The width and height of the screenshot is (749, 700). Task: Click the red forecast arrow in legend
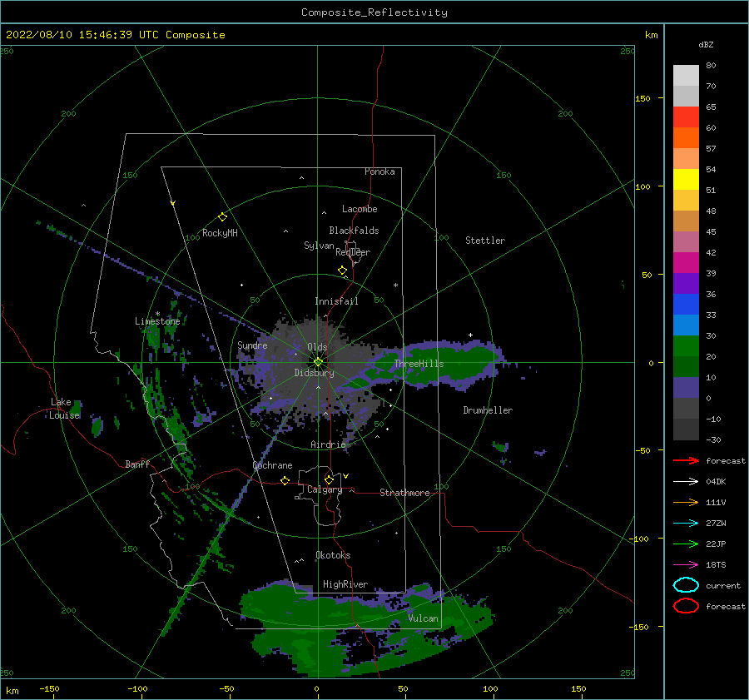(686, 460)
